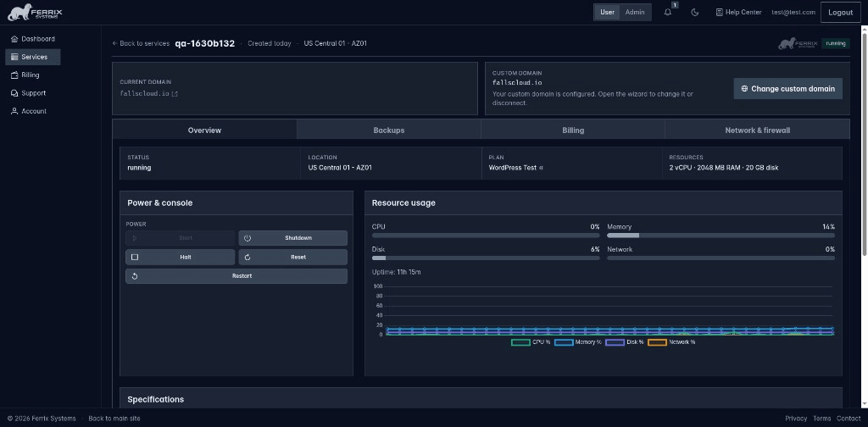Viewport: 868px width, 427px height.
Task: Switch to User mode toggle
Action: (607, 12)
